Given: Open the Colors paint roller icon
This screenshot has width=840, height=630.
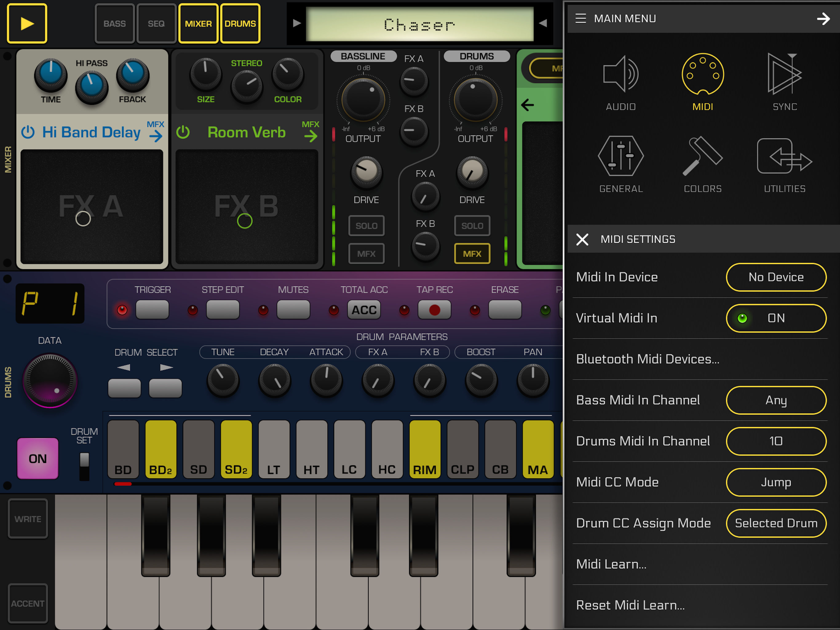Looking at the screenshot, I should point(703,156).
